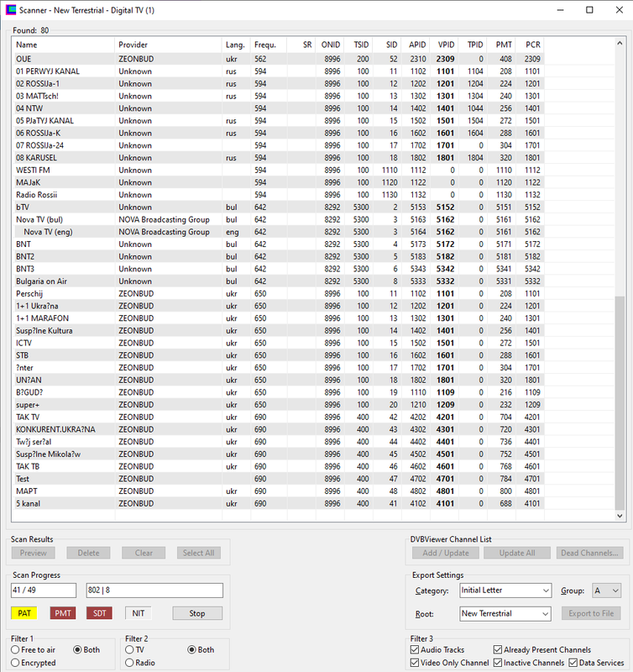
Task: Open the Group dropdown showing A
Action: coord(606,591)
